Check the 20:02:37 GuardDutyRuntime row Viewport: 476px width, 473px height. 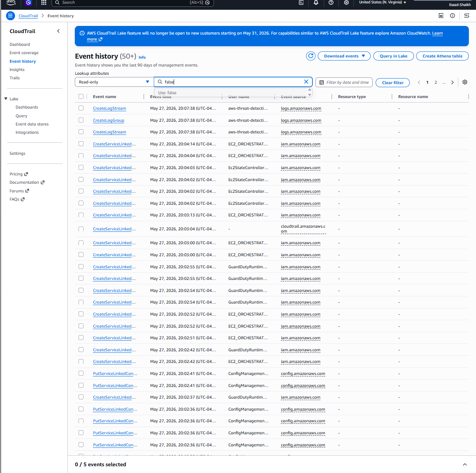click(x=81, y=397)
